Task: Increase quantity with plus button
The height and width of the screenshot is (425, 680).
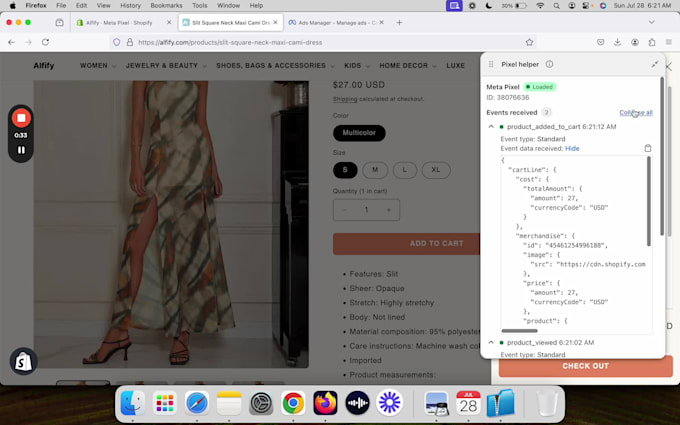Action: [x=389, y=210]
